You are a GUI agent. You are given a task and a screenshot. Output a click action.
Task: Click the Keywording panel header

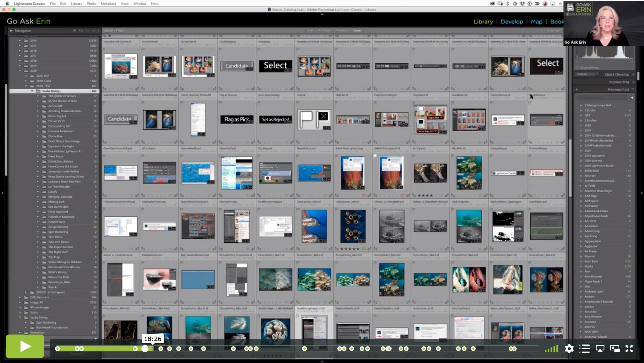pos(619,82)
